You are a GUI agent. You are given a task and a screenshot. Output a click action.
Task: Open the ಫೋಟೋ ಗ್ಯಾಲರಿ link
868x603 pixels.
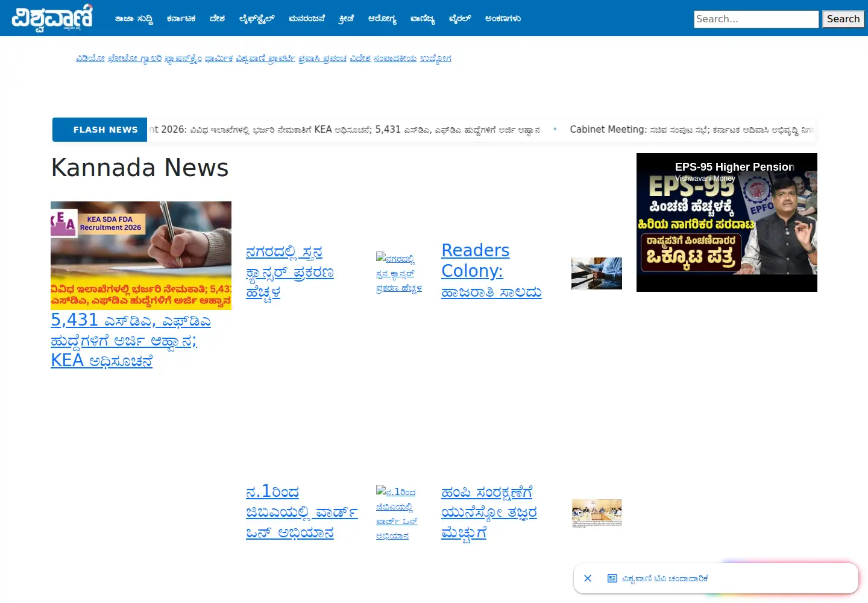(134, 58)
